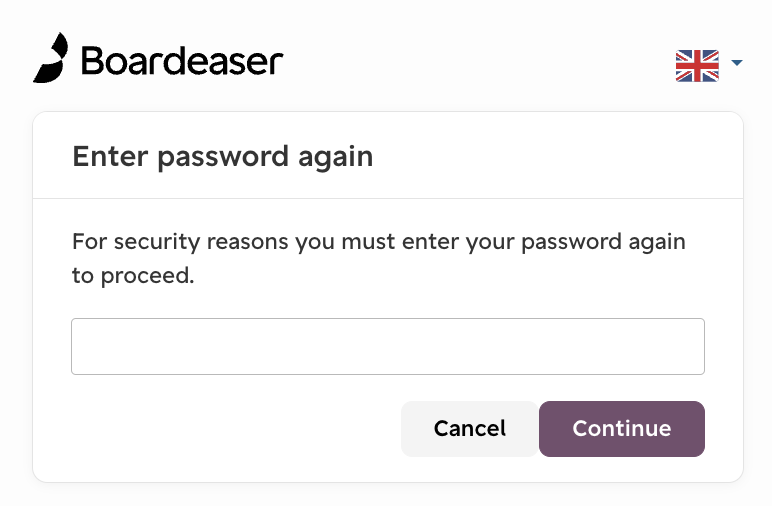Click the 'For security reasons' description text

pos(379,258)
